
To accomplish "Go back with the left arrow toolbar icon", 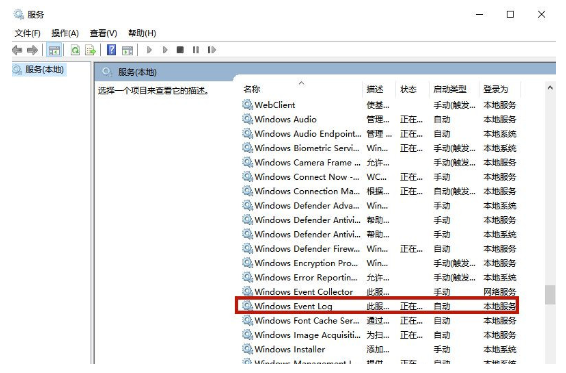I will coord(17,50).
